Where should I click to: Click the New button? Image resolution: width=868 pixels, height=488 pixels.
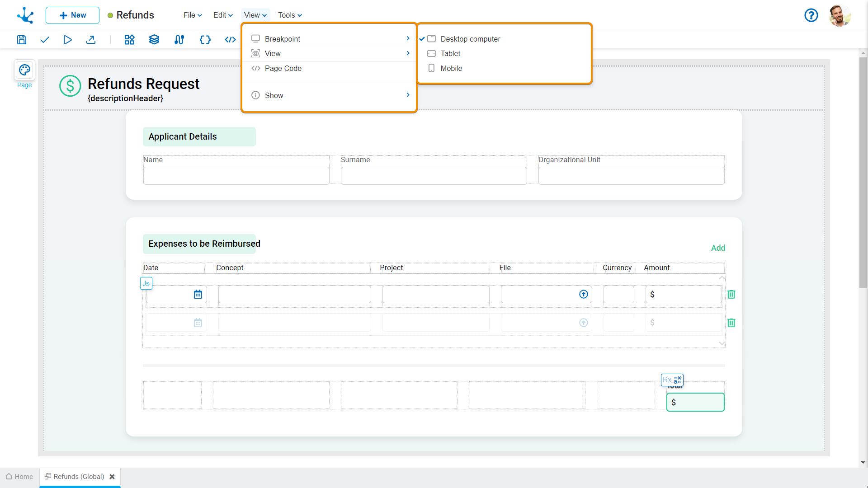pyautogui.click(x=72, y=15)
